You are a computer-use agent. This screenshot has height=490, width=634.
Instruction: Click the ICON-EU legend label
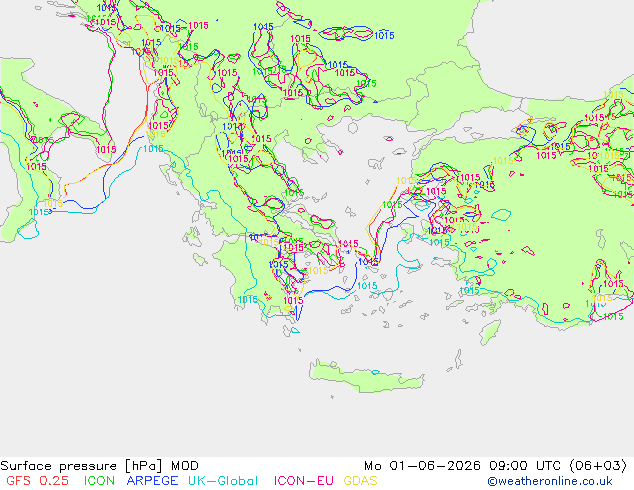[304, 481]
